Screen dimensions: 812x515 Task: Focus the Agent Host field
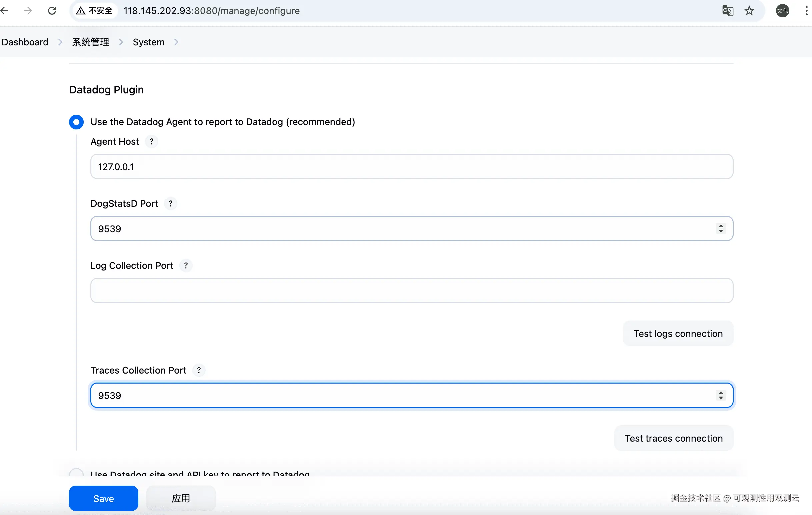pyautogui.click(x=412, y=166)
